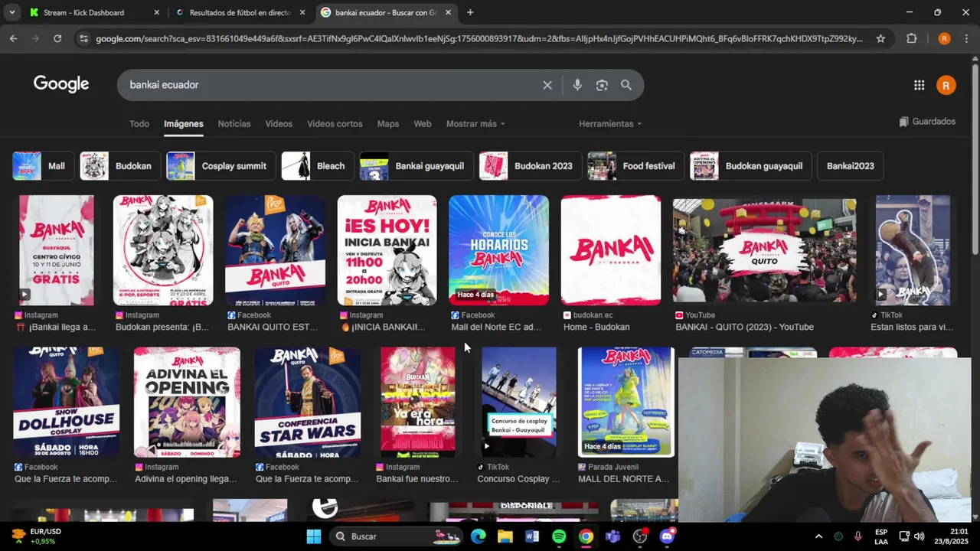Open a new browser tab
This screenshot has width=980, height=551.
coord(470,12)
